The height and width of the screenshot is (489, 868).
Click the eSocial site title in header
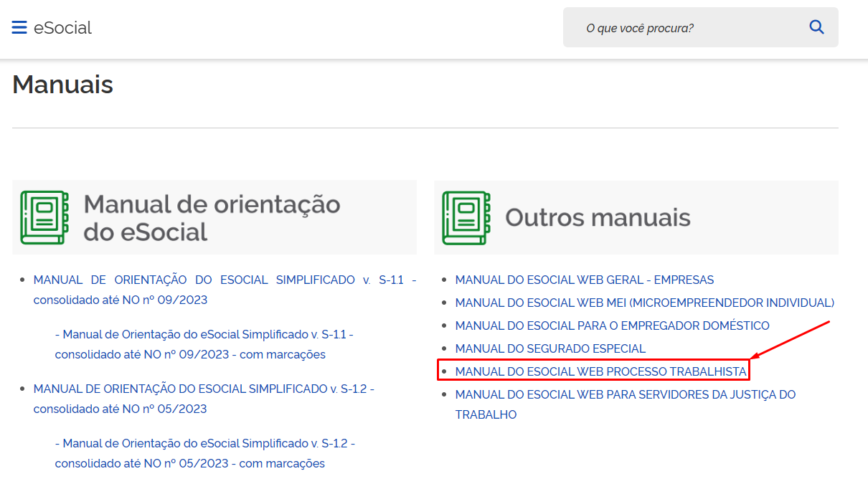click(x=62, y=28)
